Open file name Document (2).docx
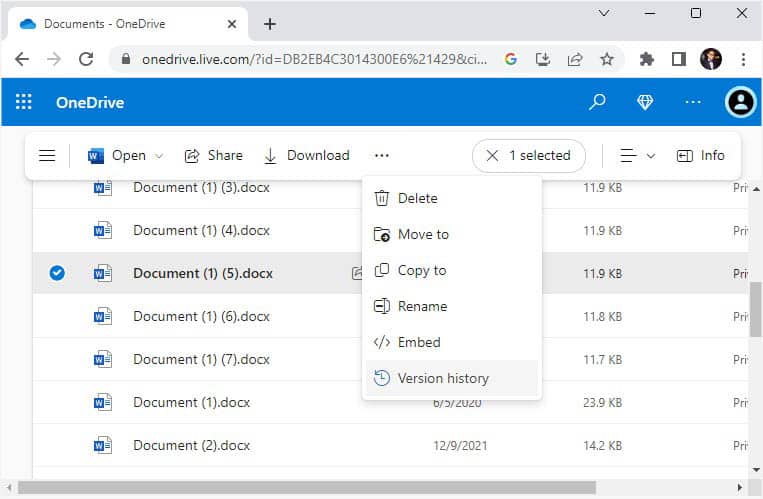 (192, 445)
